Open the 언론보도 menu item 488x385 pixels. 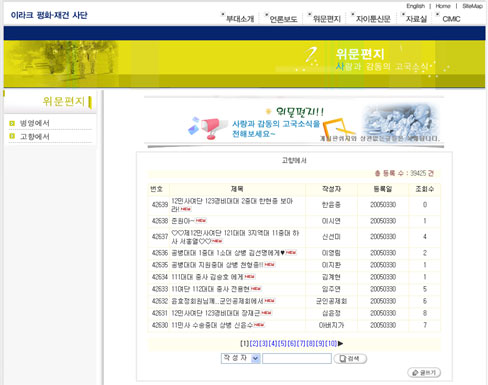[x=283, y=19]
